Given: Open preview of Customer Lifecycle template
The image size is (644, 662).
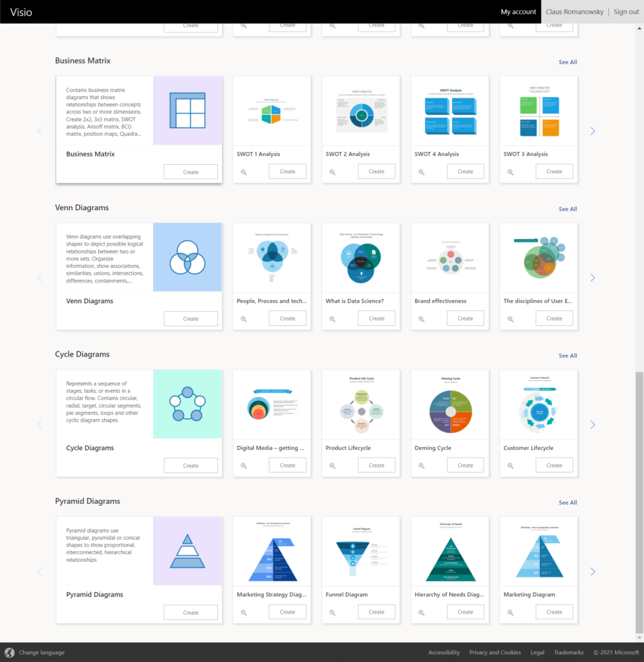Looking at the screenshot, I should pyautogui.click(x=511, y=465).
